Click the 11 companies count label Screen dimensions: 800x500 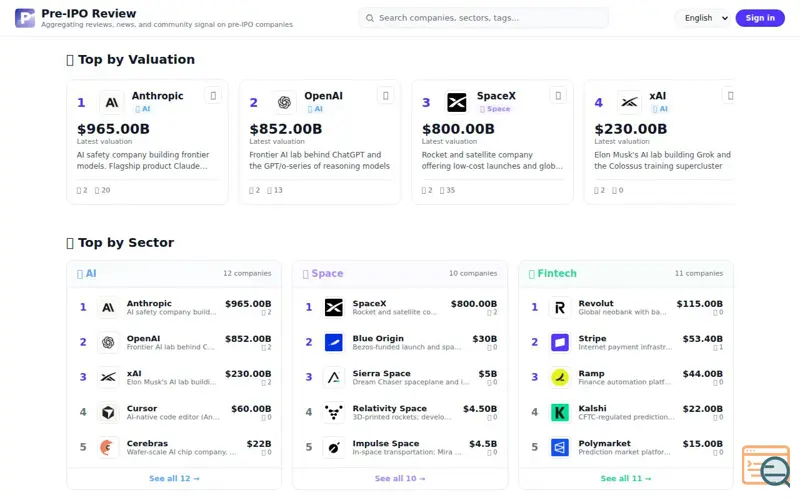[x=699, y=273]
